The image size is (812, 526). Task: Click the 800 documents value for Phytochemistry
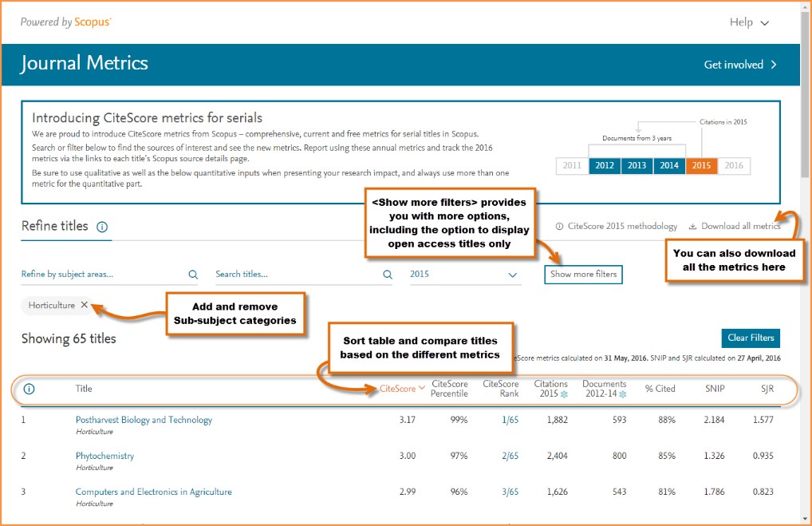pos(619,456)
